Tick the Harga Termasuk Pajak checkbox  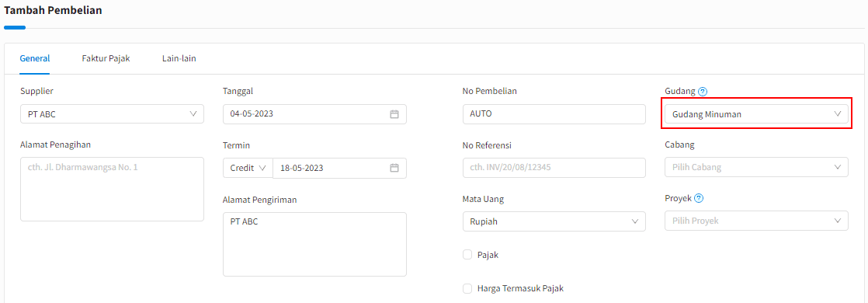[467, 288]
